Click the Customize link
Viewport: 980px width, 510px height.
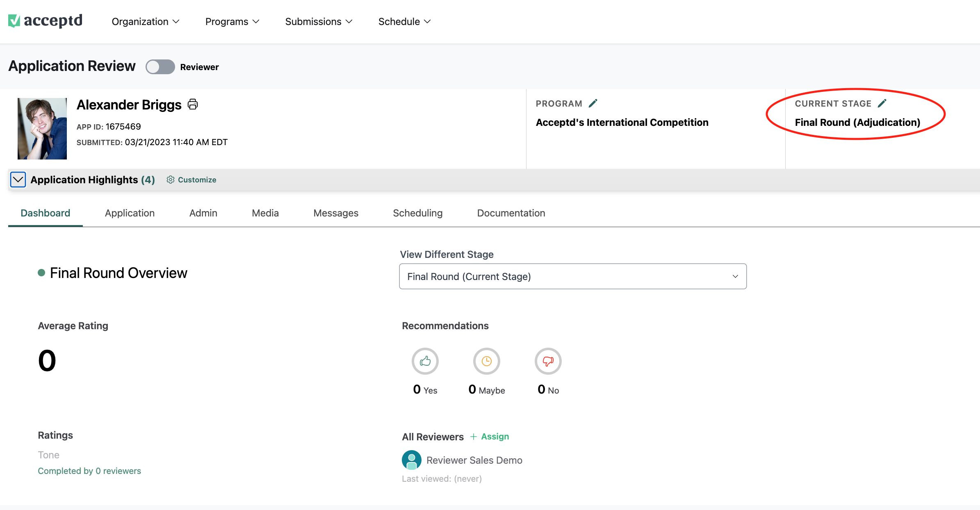pos(197,180)
